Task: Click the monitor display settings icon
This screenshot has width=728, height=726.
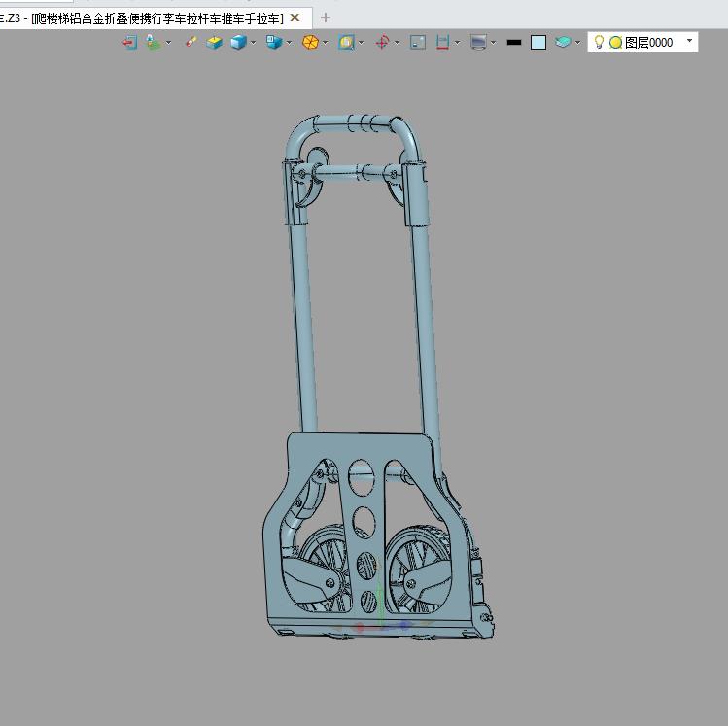Action: pos(478,42)
